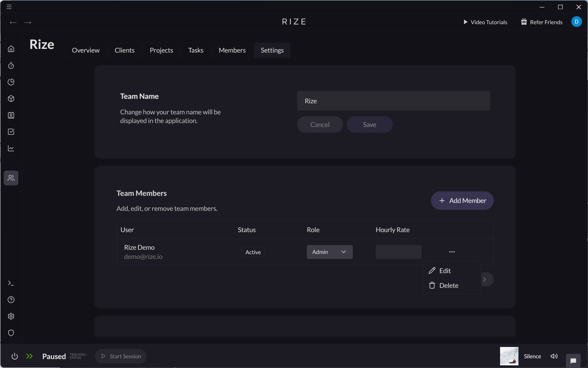
Task: Click the shield privacy icon in sidebar
Action: click(x=11, y=333)
